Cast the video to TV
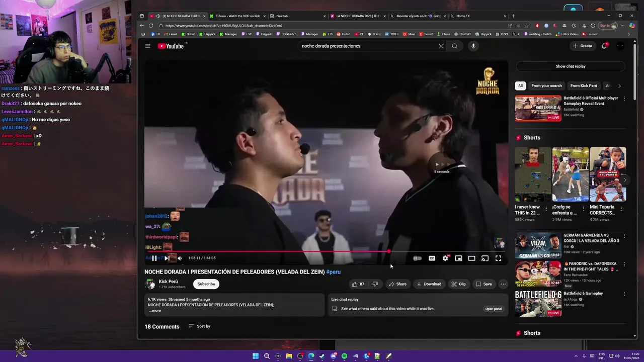644x362 pixels. coord(485,258)
